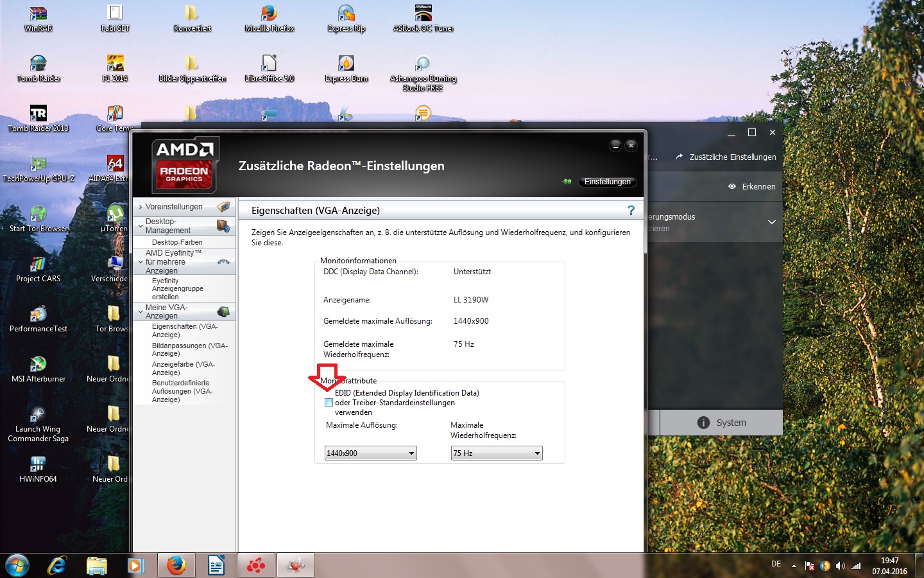Open the Express Burn desktop shortcut

(x=346, y=68)
